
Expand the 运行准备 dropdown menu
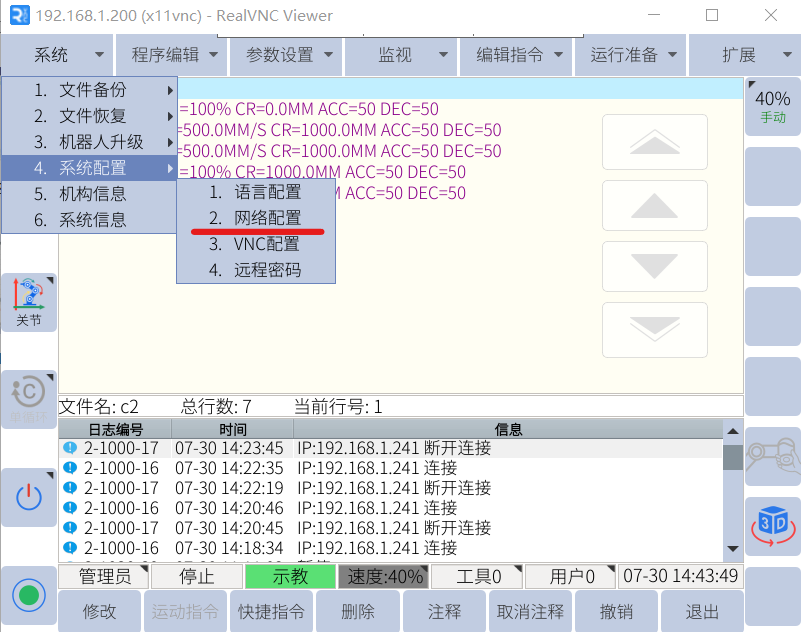[x=633, y=55]
